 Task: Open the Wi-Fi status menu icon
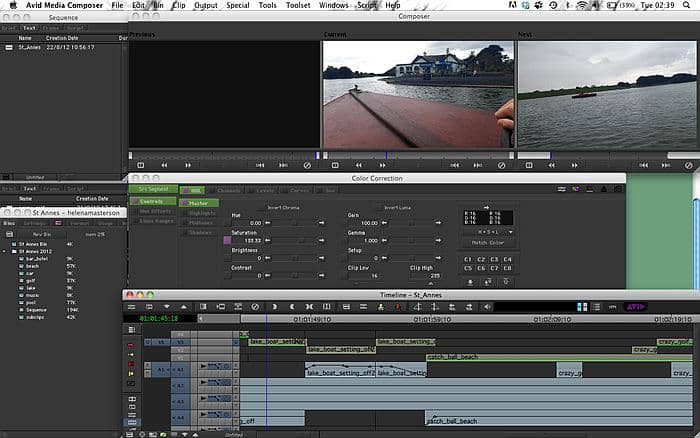(582, 5)
